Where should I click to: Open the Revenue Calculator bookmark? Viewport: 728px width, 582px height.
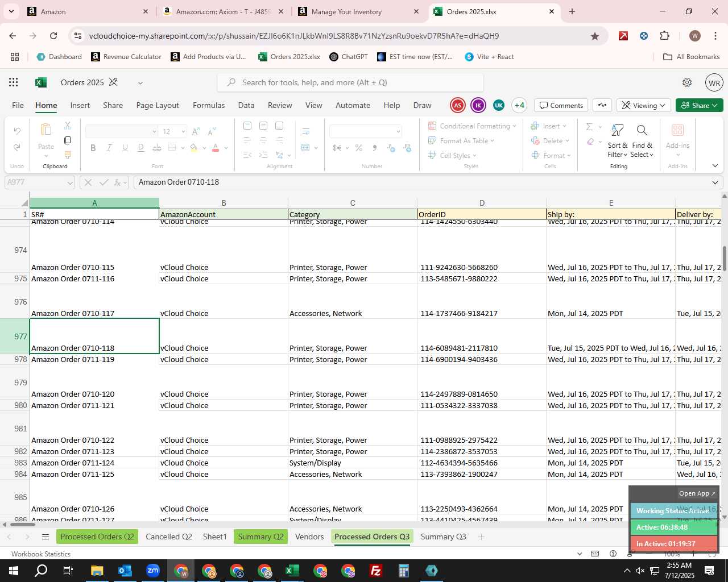tap(126, 56)
